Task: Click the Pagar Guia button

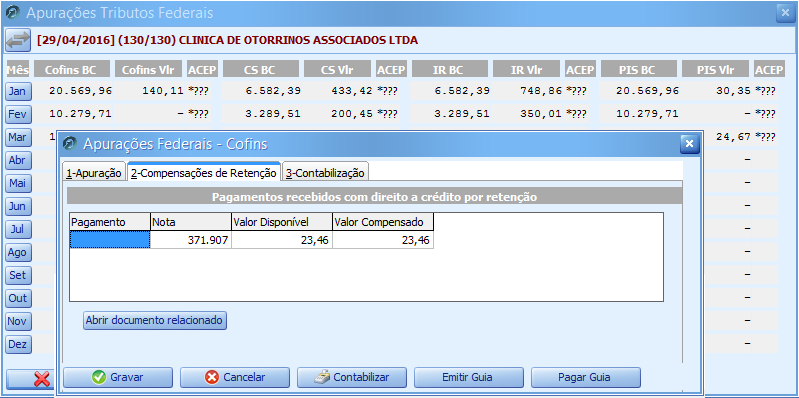Action: tap(585, 378)
